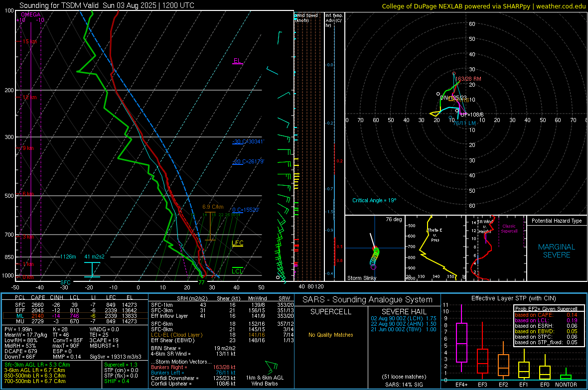Select the 0 C=15520' freezing level label
Screen dimensions: 588x390
(x=246, y=210)
